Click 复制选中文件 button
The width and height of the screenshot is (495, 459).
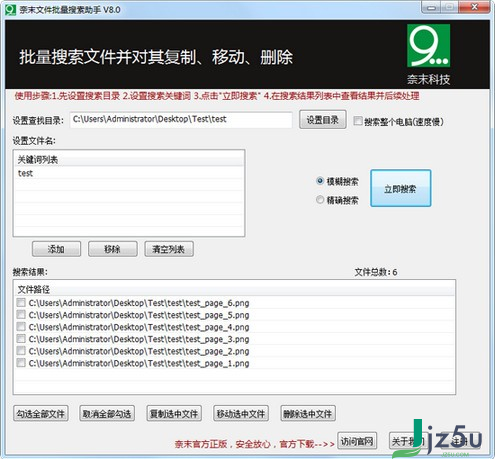click(x=174, y=414)
